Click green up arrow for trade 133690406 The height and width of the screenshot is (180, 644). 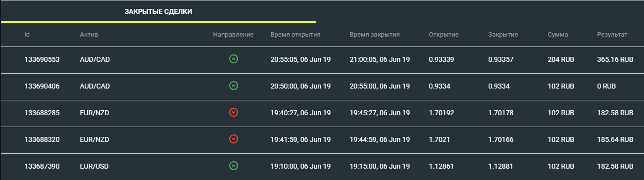coord(234,86)
